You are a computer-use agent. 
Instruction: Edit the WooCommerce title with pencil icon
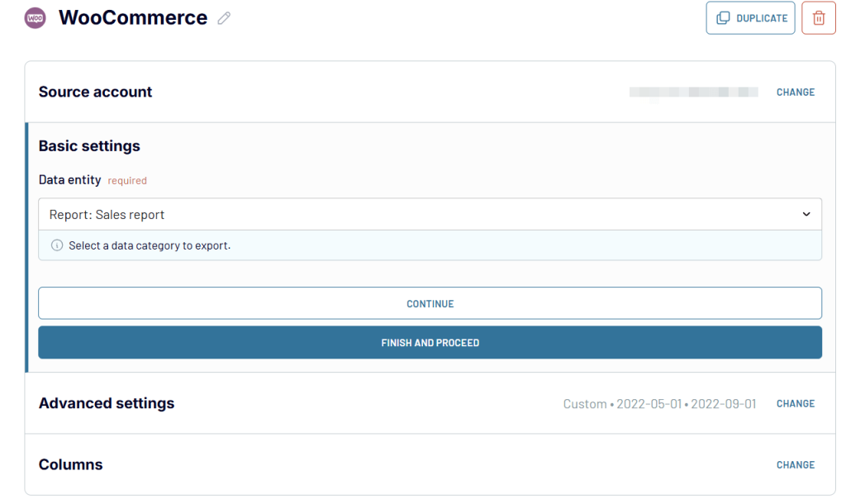pos(224,18)
